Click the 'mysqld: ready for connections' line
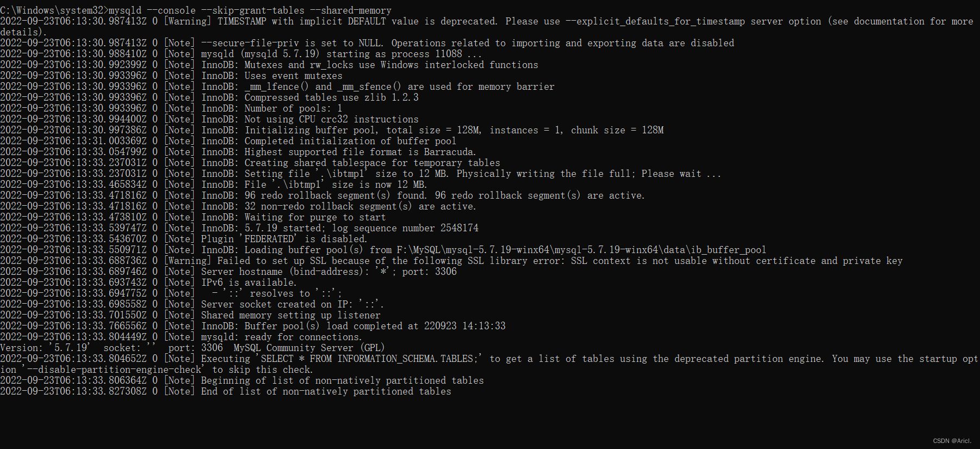Viewport: 980px width, 449px height. tap(181, 337)
